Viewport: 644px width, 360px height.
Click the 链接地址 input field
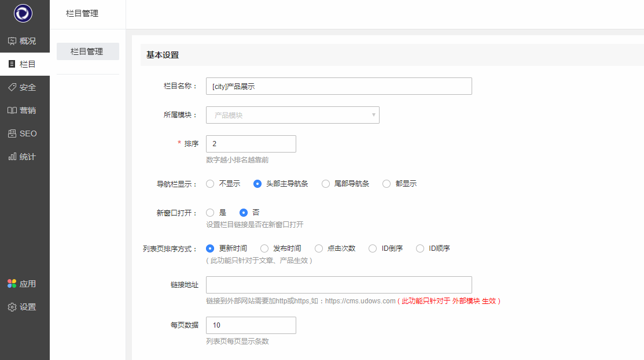(x=339, y=284)
